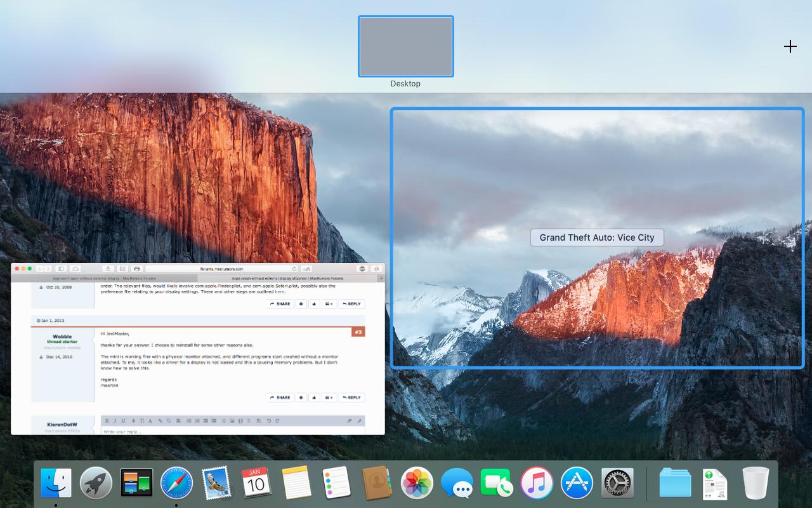
Task: Launch Photos pinwheel icon in Dock
Action: (x=417, y=483)
